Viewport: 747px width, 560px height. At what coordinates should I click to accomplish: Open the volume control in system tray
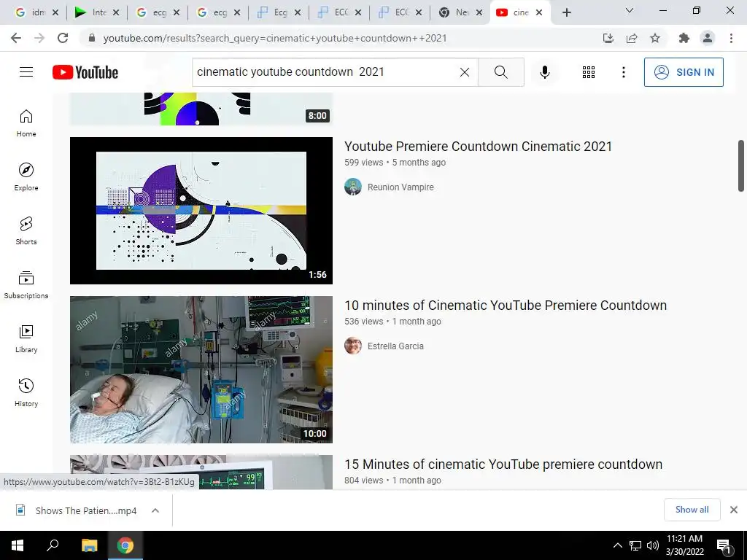pyautogui.click(x=653, y=545)
